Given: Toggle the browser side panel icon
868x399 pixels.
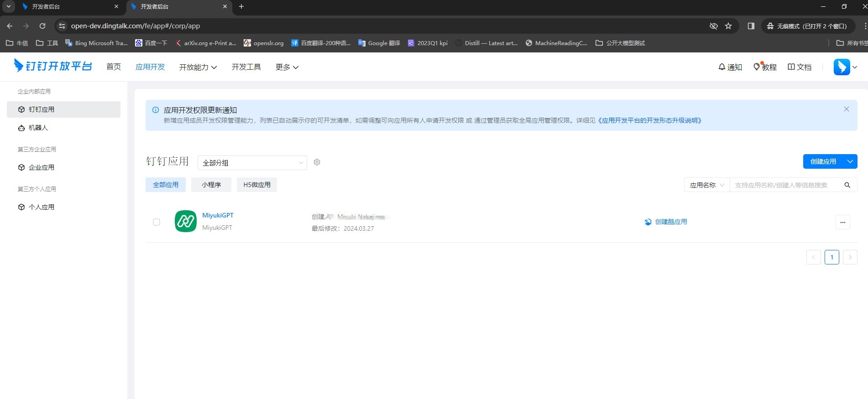Looking at the screenshot, I should tap(751, 26).
